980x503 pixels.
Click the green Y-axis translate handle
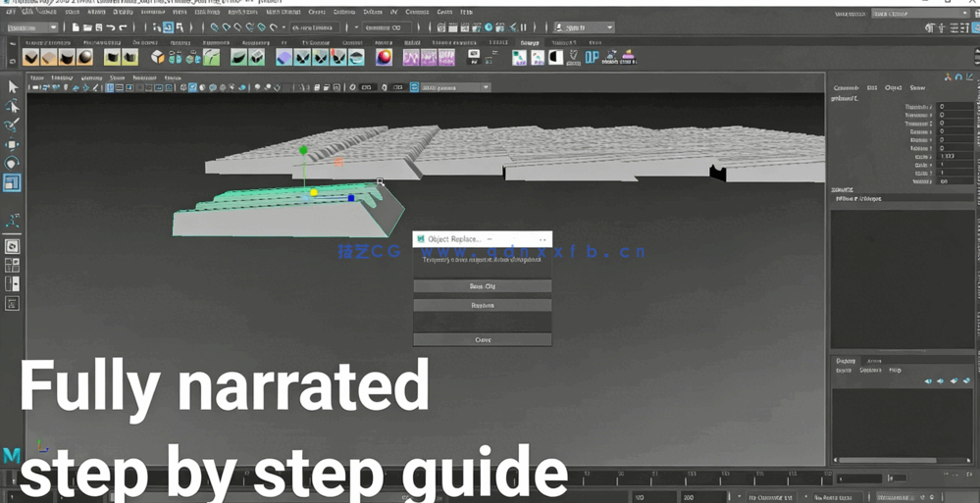pos(303,151)
